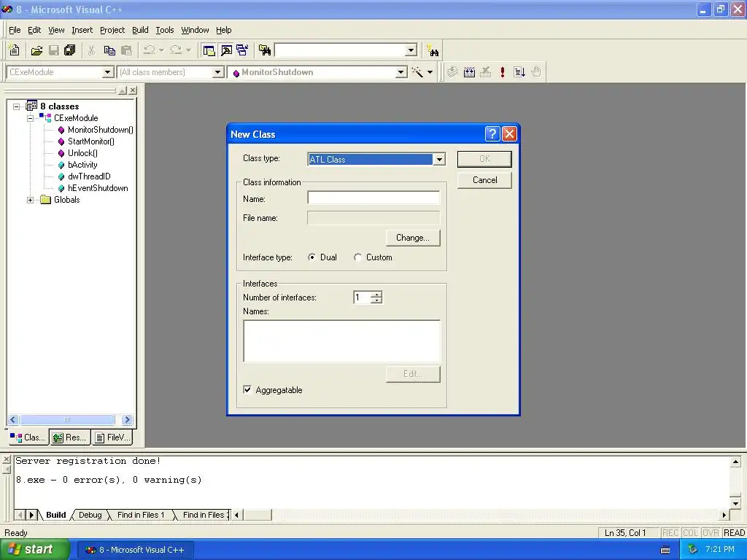Select the Dual interface type radio button
The height and width of the screenshot is (560, 747).
[311, 257]
